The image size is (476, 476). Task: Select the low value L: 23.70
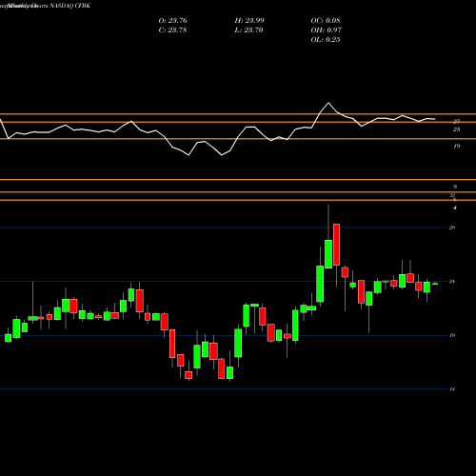click(248, 30)
